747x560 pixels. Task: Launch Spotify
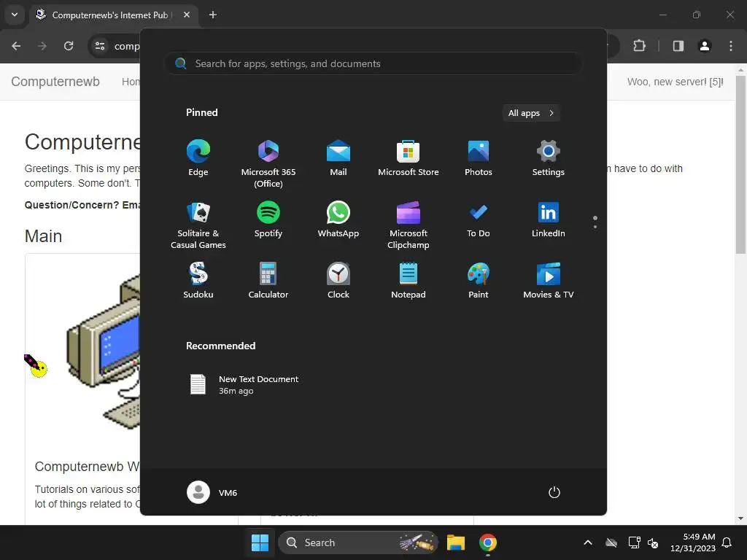pos(268,219)
